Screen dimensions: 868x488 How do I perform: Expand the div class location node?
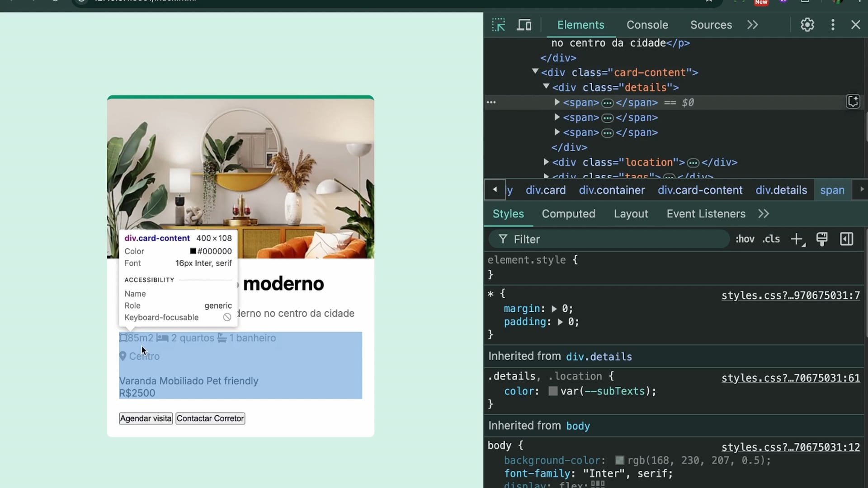point(546,162)
